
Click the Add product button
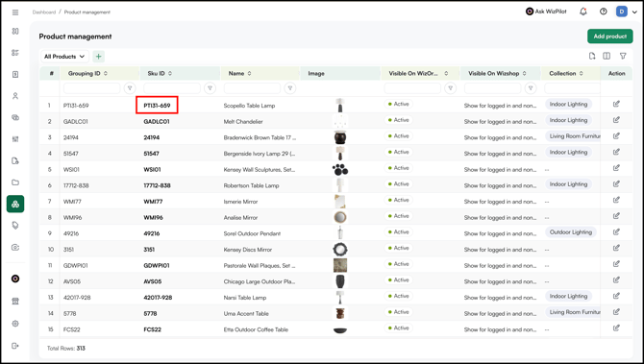(610, 36)
